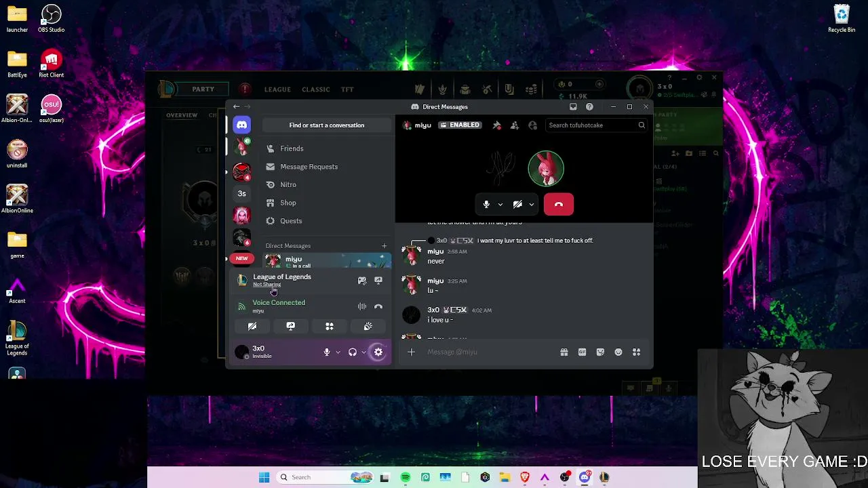Viewport: 868px width, 488px height.
Task: Expand input device options beside microphone
Action: click(338, 352)
